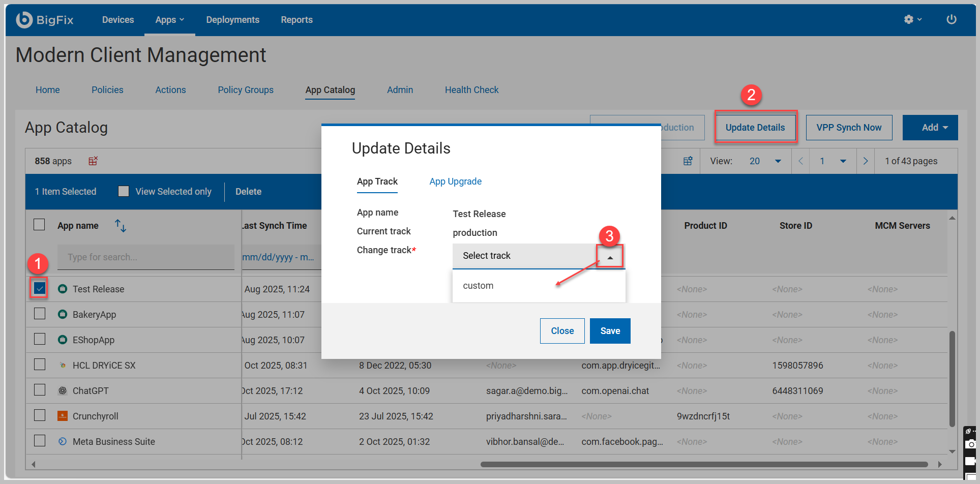Check the HCL DRYiCE SX row checkbox
980x484 pixels.
39,365
